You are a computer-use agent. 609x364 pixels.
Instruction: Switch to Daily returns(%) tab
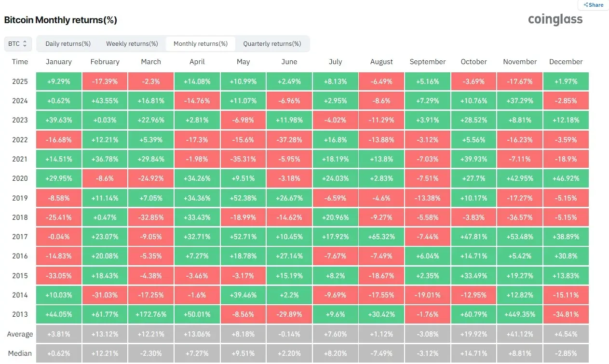[68, 44]
